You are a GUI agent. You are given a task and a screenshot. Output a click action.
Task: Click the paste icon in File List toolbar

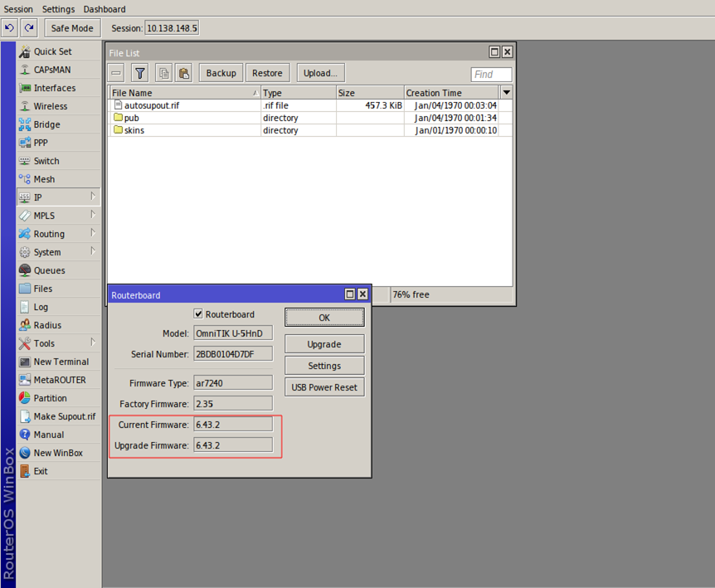184,73
